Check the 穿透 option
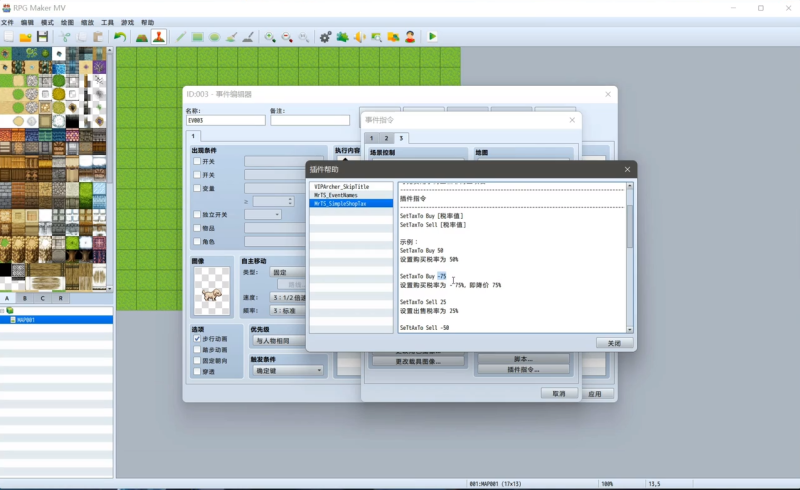Image resolution: width=800 pixels, height=490 pixels. (x=197, y=372)
